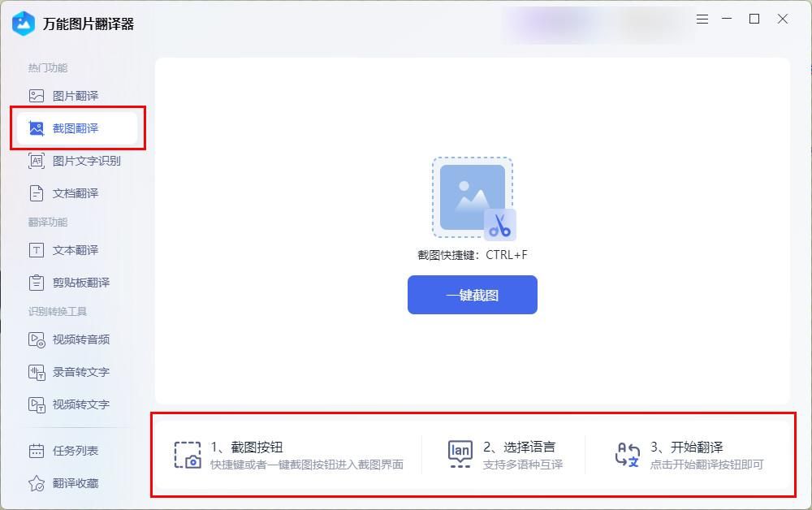The height and width of the screenshot is (510, 812).
Task: Open 视频转音频 tool
Action: tap(77, 339)
